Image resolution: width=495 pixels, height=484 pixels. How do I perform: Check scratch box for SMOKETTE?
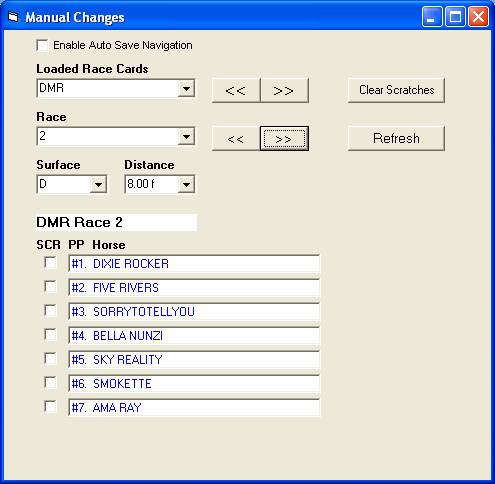pyautogui.click(x=50, y=383)
